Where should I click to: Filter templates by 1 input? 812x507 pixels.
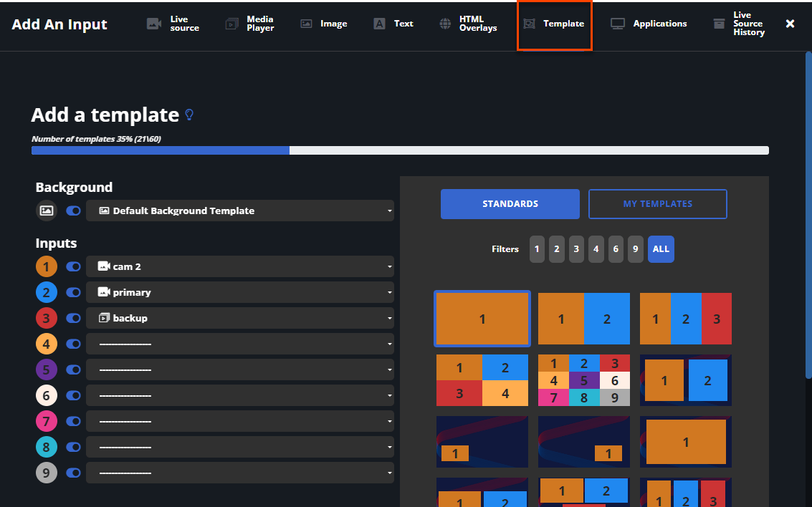(x=537, y=248)
